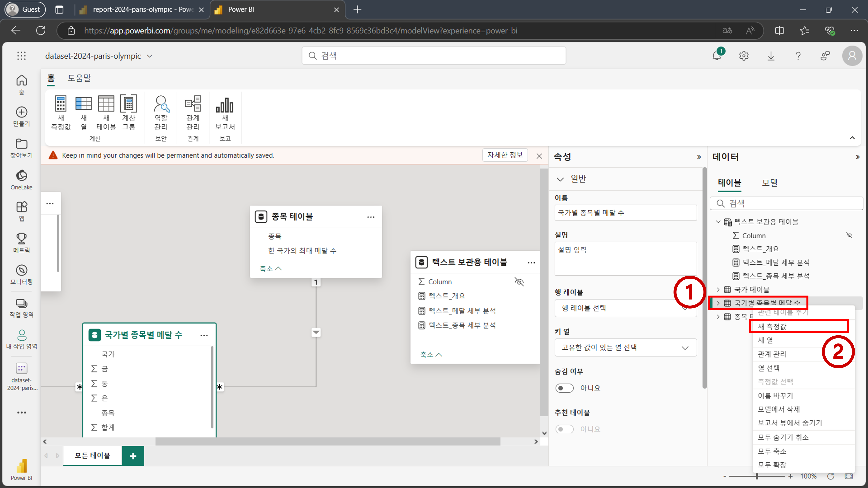This screenshot has height=488, width=868.
Task: Collapse the 속성 pane
Action: [699, 157]
